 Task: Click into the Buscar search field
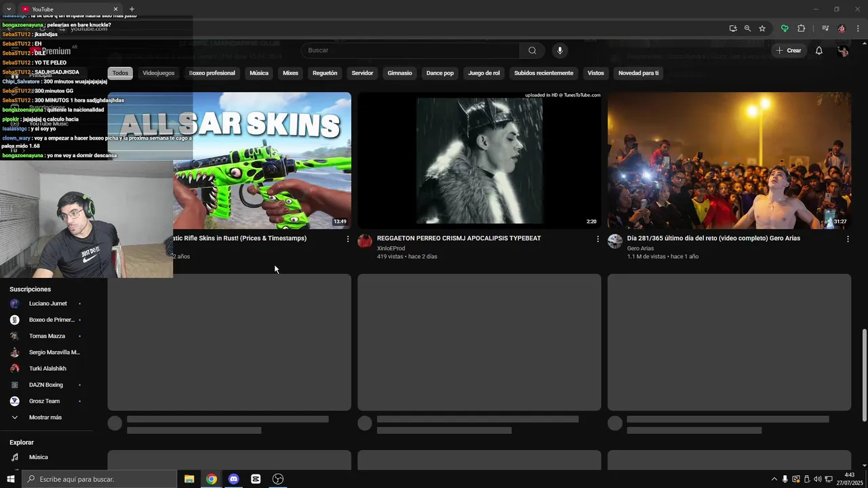click(x=410, y=50)
